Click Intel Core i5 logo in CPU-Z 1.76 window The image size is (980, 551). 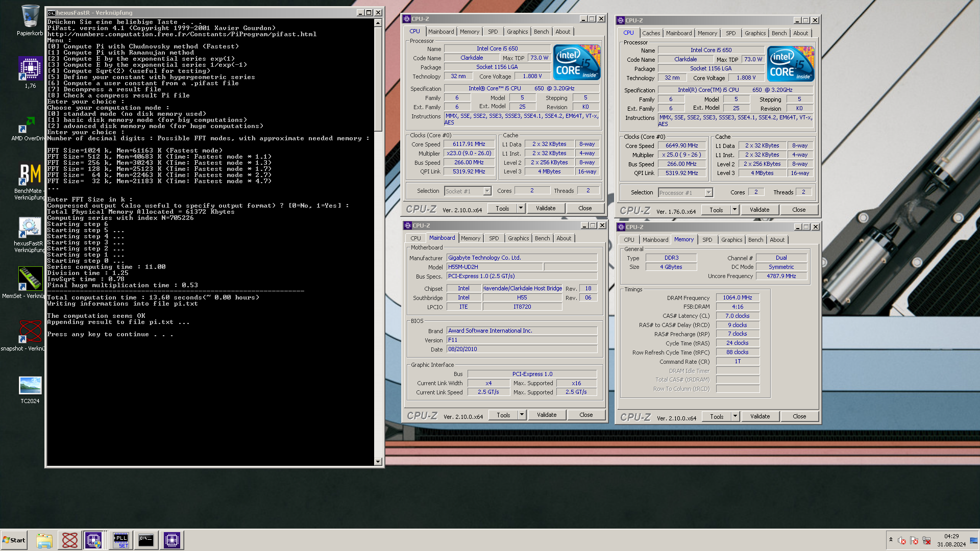pos(791,64)
